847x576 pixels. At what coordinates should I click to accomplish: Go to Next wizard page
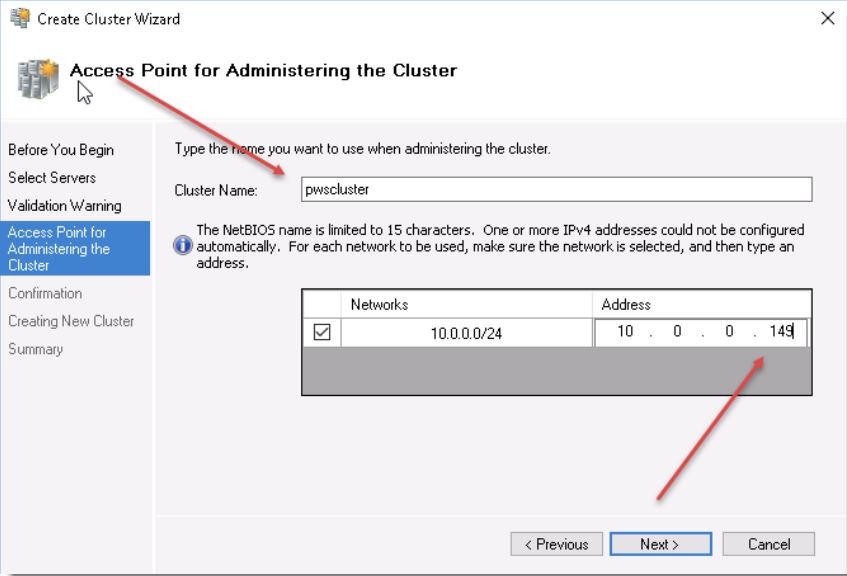[660, 544]
